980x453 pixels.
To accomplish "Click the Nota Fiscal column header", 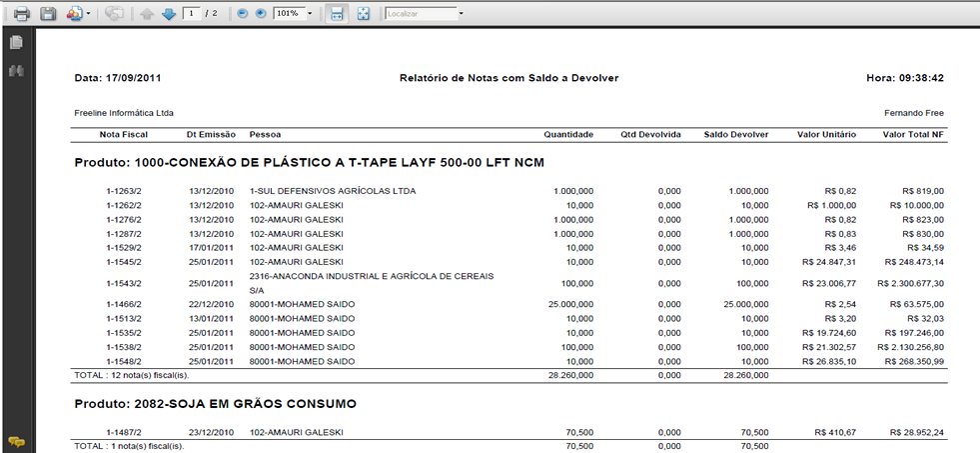I will tap(124, 134).
